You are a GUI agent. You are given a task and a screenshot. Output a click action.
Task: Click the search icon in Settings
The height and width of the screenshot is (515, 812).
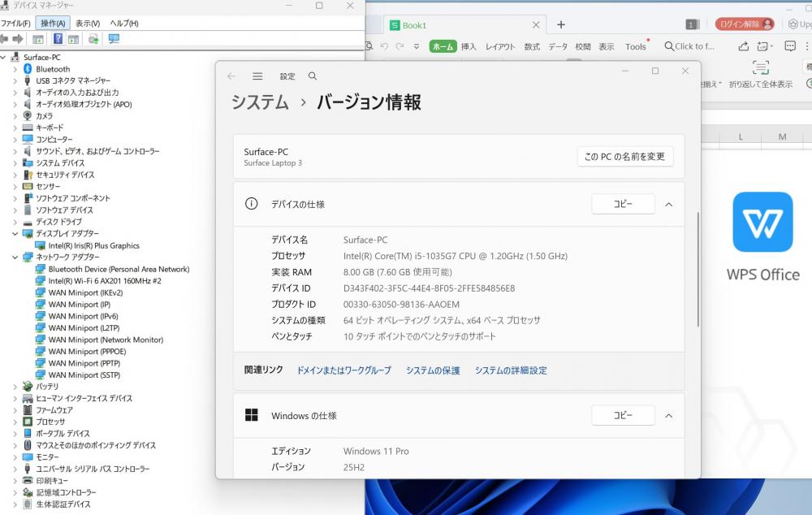tap(313, 76)
